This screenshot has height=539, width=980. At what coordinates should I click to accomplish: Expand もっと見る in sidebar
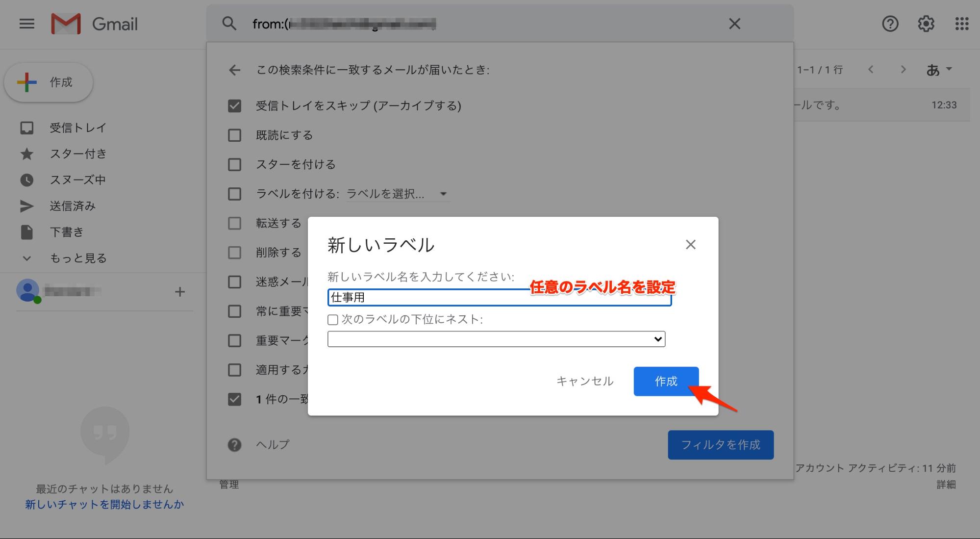click(x=77, y=258)
